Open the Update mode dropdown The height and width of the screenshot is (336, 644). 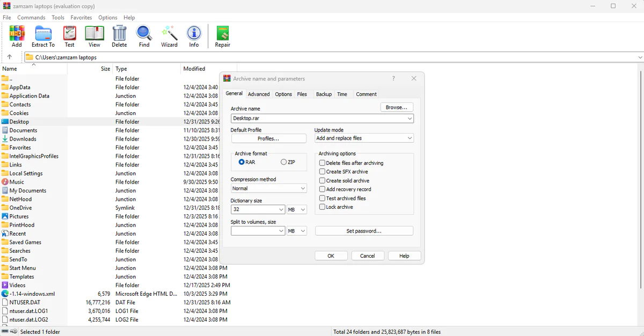click(364, 138)
